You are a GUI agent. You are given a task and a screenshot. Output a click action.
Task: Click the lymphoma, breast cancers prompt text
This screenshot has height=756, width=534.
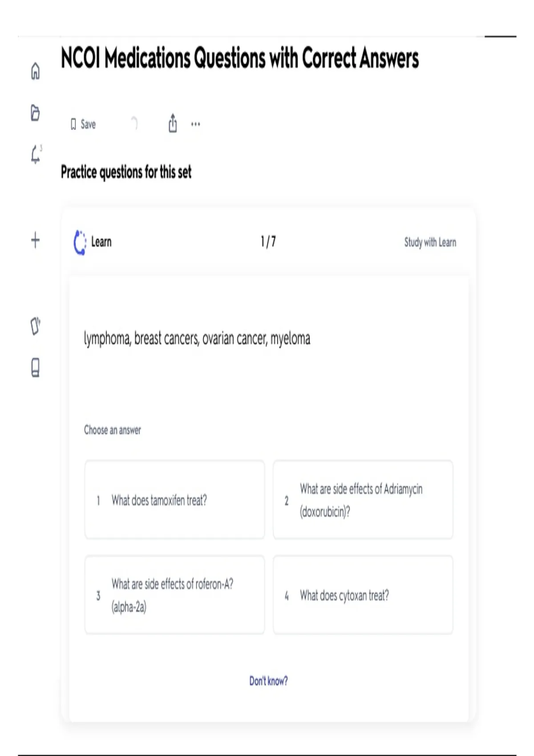pyautogui.click(x=197, y=338)
